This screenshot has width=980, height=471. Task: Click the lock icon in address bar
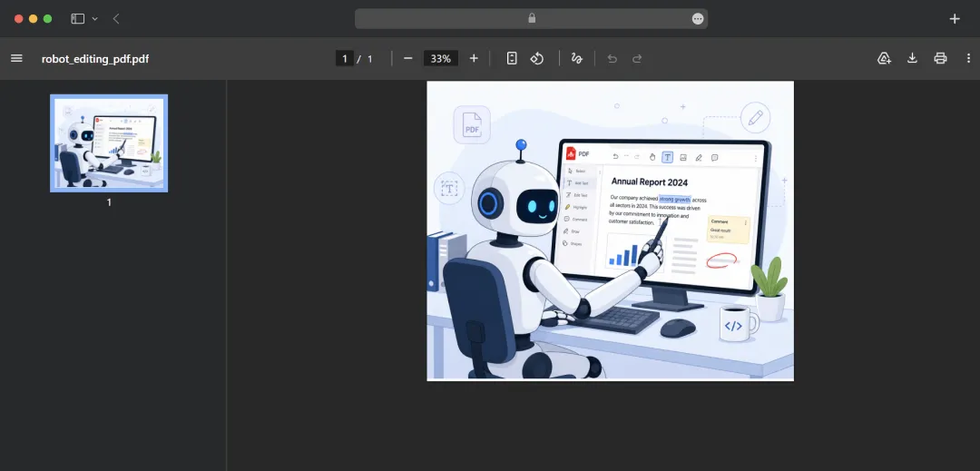532,18
